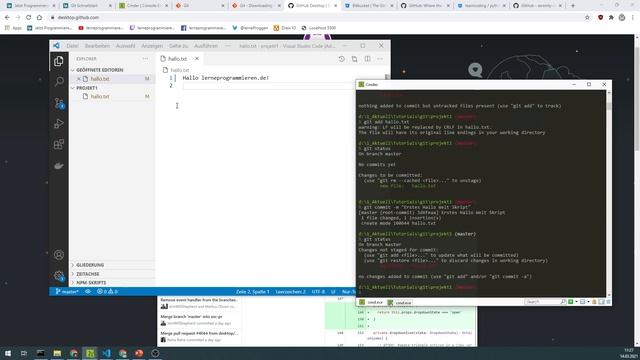Click Leerzeichen: 2 indentation in status bar
Image resolution: width=640 pixels, height=360 pixels.
pos(290,291)
